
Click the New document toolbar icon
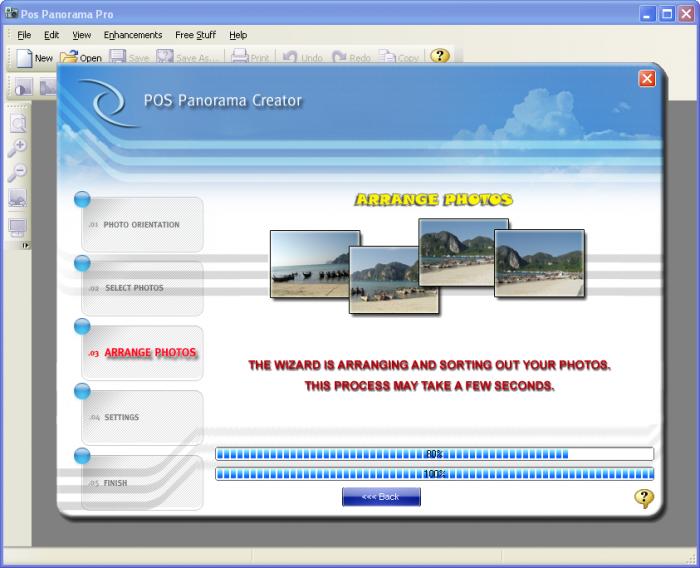[24, 58]
